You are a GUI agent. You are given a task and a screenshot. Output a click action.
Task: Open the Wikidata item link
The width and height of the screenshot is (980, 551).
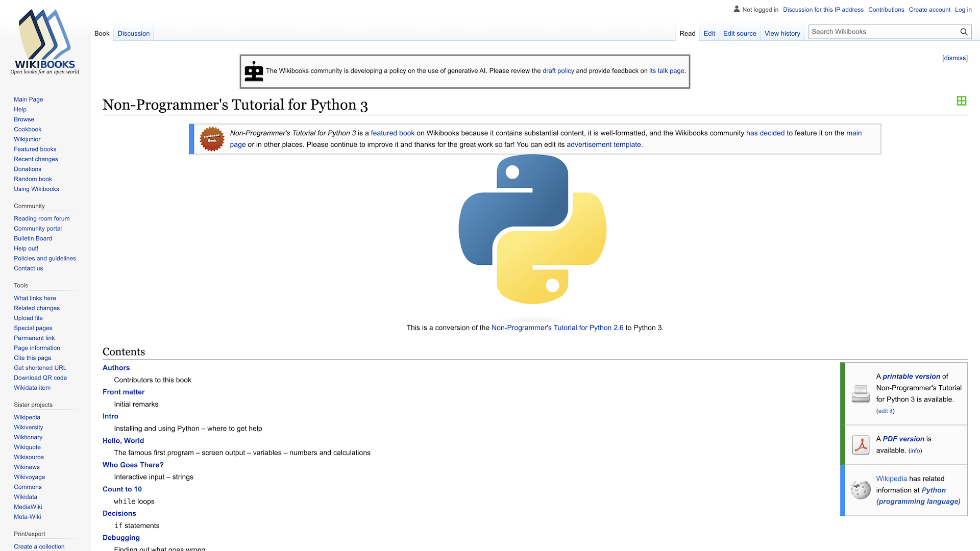(32, 388)
